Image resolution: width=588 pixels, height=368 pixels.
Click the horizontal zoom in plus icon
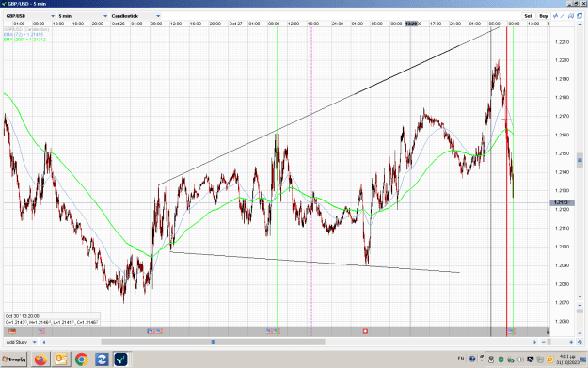[x=571, y=342]
